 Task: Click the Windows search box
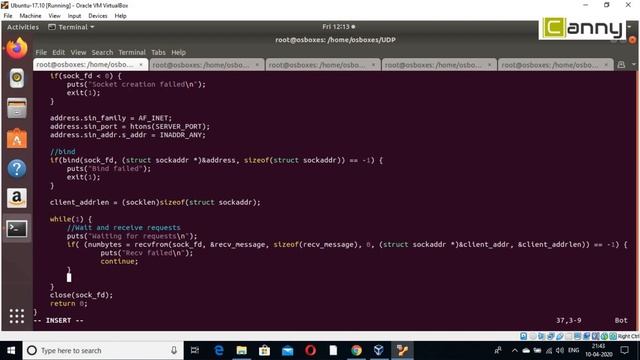[103, 350]
